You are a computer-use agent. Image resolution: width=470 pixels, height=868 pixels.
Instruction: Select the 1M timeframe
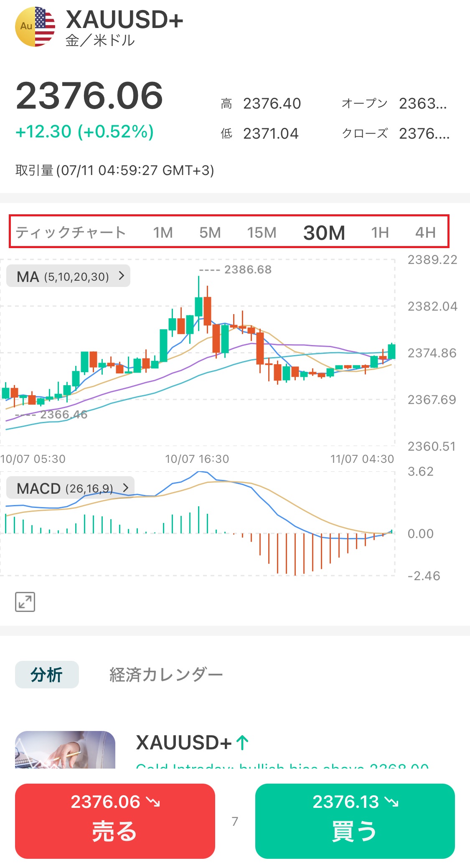click(163, 232)
